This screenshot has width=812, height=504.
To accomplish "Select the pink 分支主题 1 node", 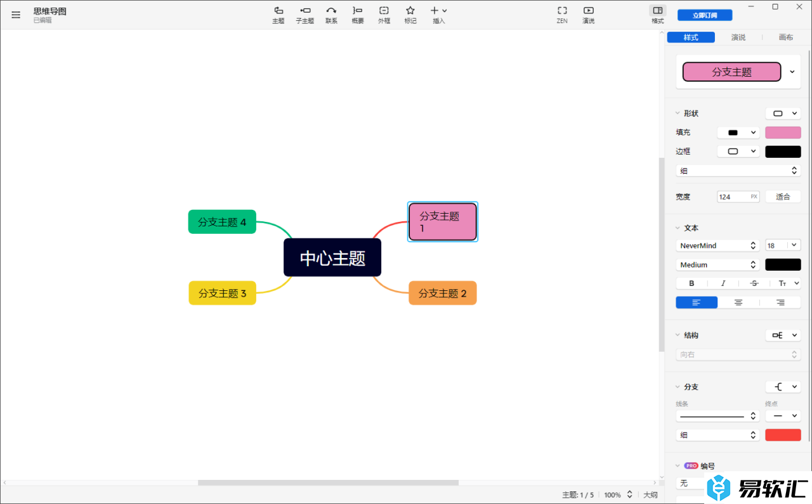I will click(x=443, y=222).
